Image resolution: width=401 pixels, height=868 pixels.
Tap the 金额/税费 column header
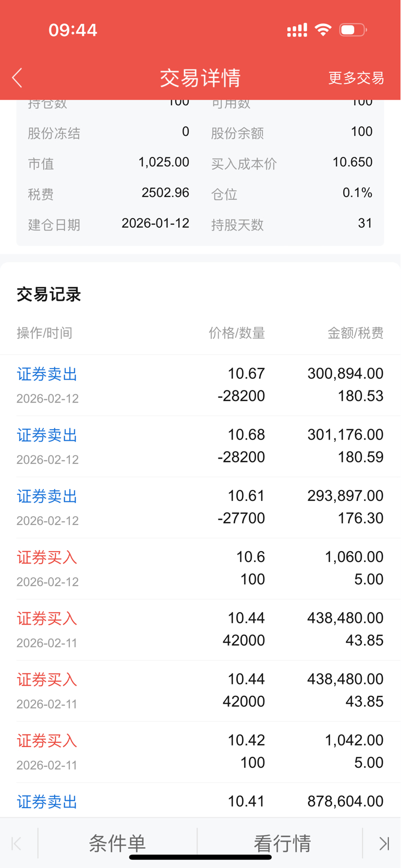point(355,333)
